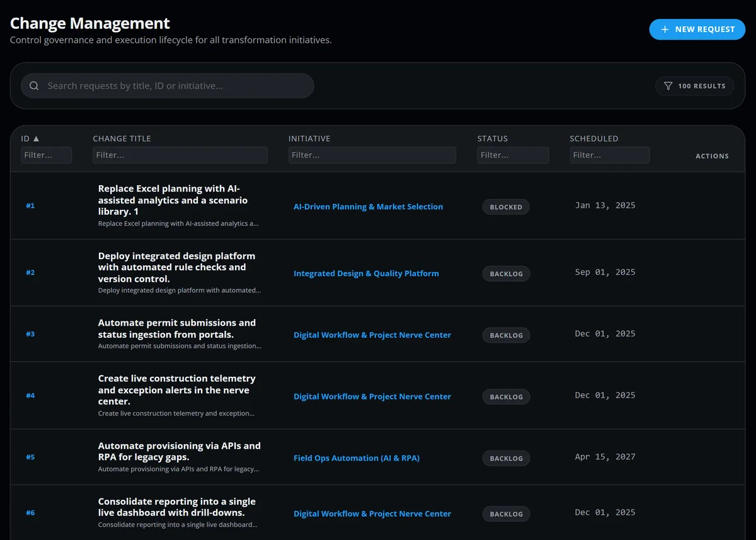Open Field Ops Automation (AI & RPA) initiative
The height and width of the screenshot is (540, 756).
[357, 458]
